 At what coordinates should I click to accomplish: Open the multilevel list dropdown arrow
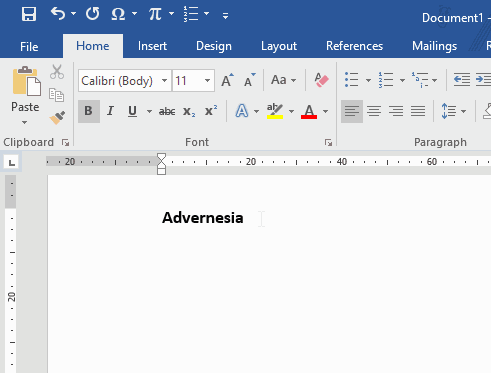point(435,80)
